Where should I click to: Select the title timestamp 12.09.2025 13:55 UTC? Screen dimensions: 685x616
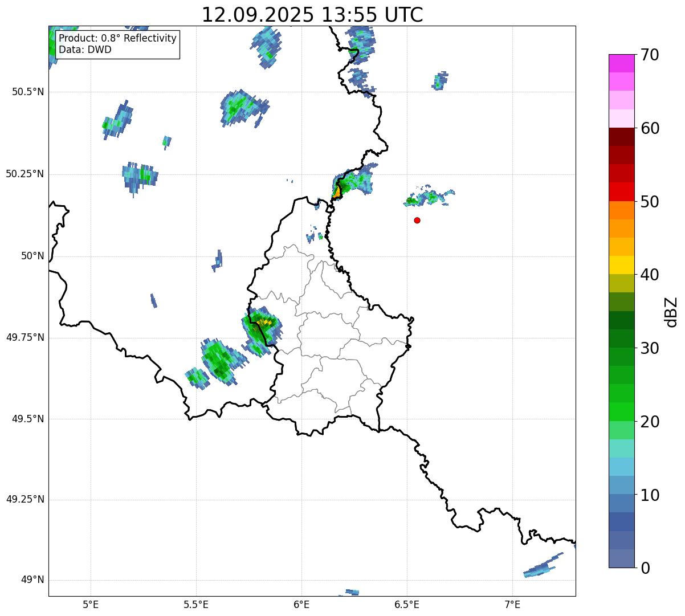(x=312, y=15)
